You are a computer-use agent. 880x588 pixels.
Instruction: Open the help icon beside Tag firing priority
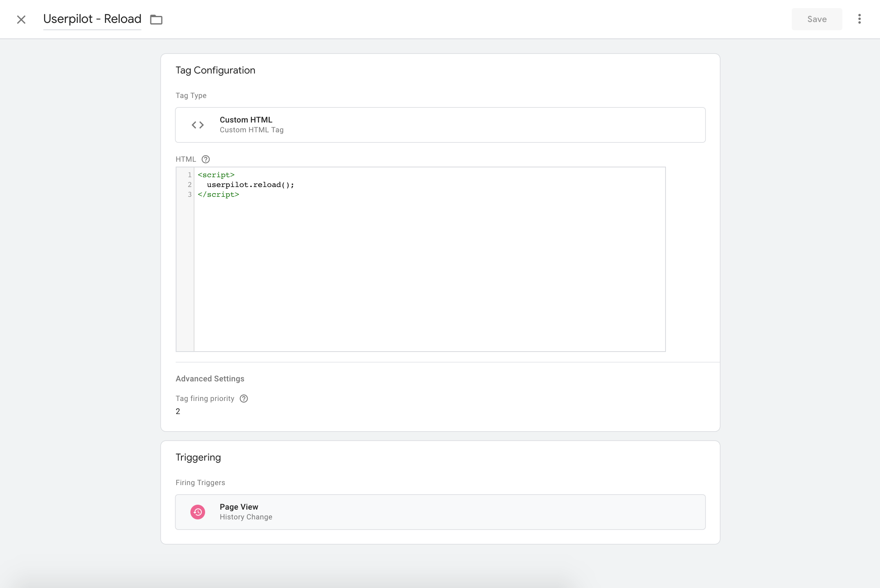243,399
